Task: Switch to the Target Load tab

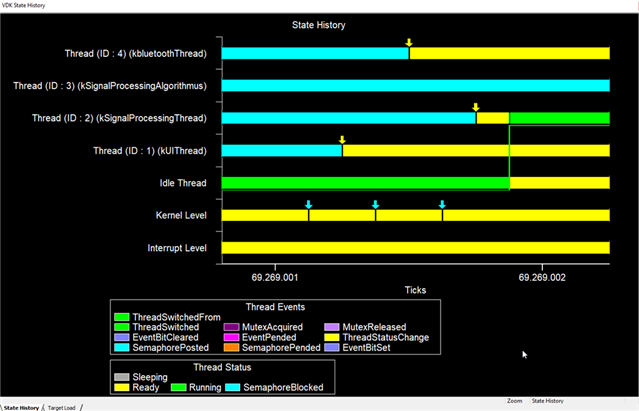Action: coord(61,407)
